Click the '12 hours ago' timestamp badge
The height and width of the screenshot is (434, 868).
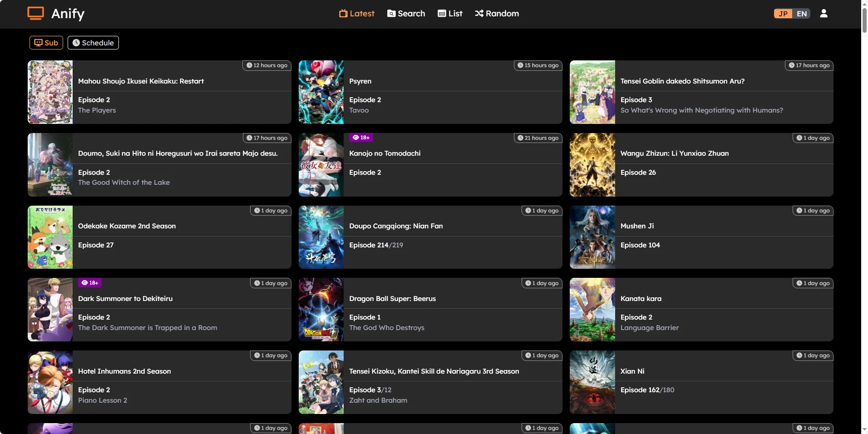pos(267,65)
